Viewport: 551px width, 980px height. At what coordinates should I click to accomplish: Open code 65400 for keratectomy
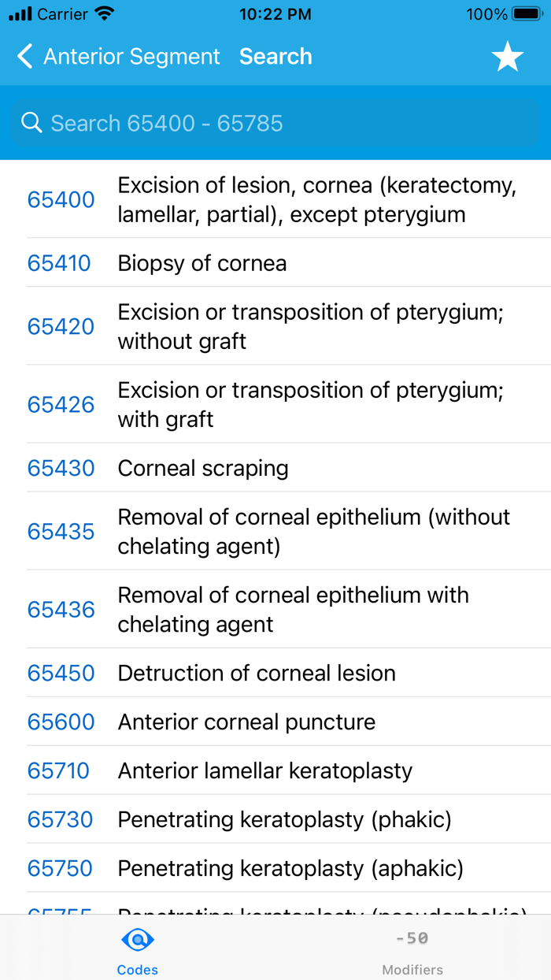click(x=275, y=199)
